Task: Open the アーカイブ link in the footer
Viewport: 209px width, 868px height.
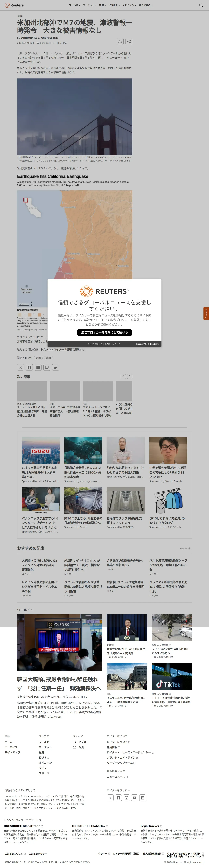Action: 11,747
